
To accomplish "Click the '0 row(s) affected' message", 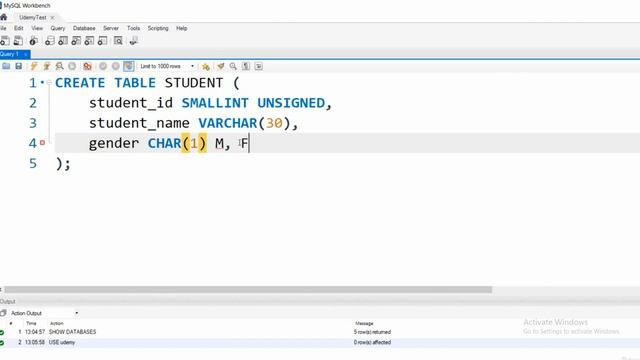I will 372,342.
